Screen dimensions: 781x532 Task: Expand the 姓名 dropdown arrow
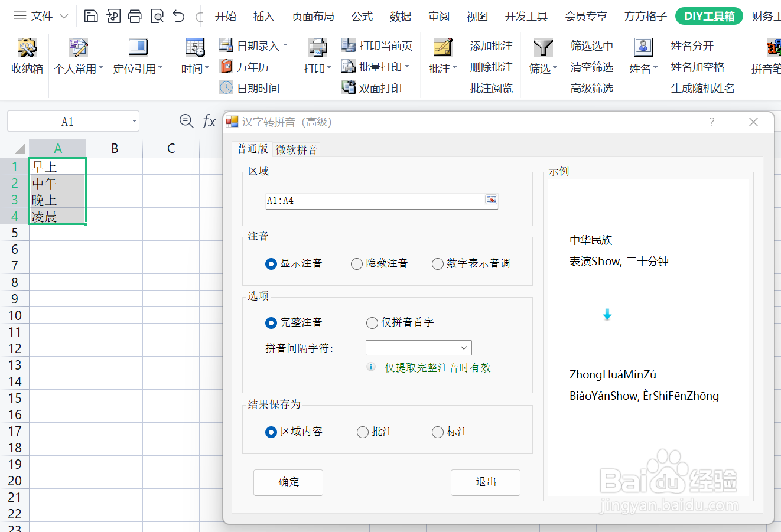(x=655, y=68)
